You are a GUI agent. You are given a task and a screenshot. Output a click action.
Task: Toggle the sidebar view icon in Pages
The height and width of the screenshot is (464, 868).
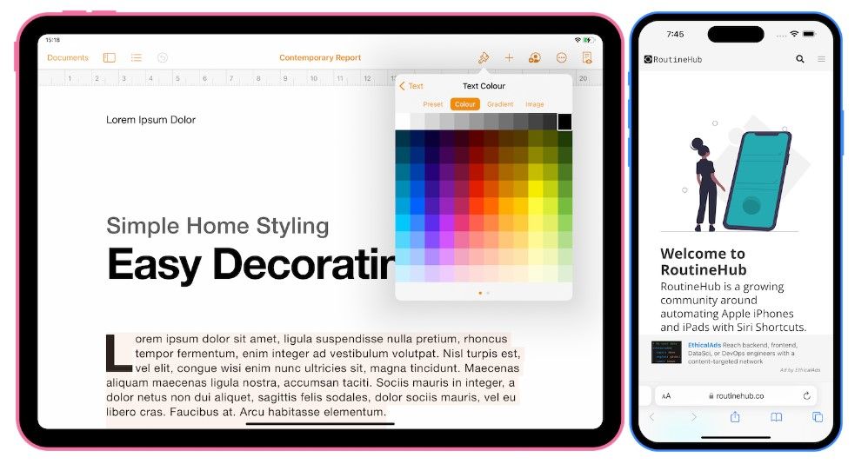click(x=109, y=57)
